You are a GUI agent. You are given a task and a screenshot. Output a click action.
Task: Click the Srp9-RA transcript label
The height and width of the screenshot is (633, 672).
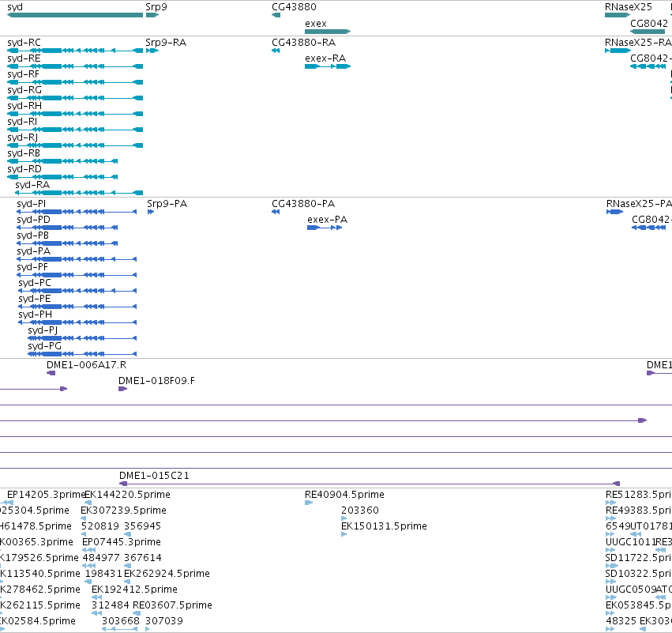tap(166, 43)
